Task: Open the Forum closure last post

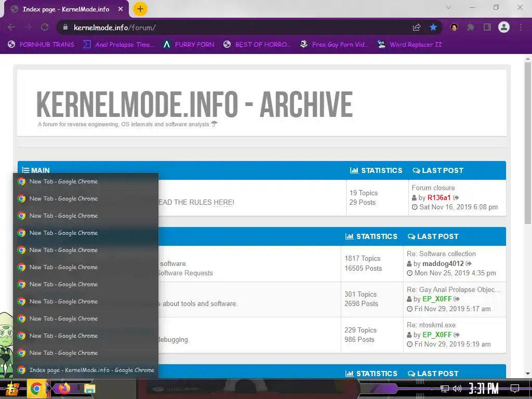Action: coord(433,188)
